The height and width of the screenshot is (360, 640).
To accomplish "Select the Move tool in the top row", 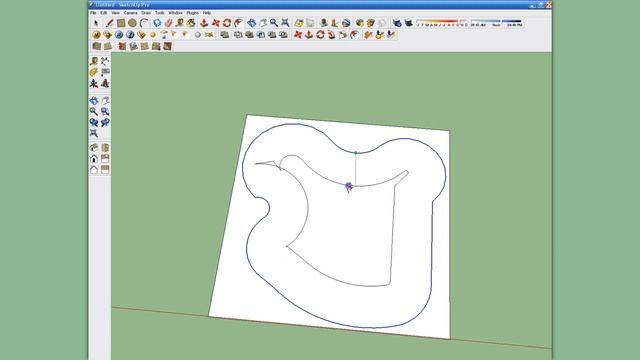I will 216,23.
